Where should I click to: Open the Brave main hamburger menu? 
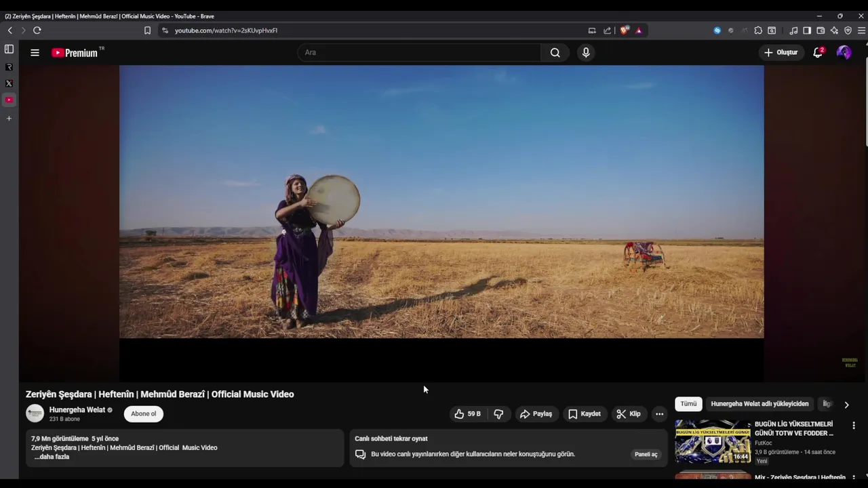861,30
